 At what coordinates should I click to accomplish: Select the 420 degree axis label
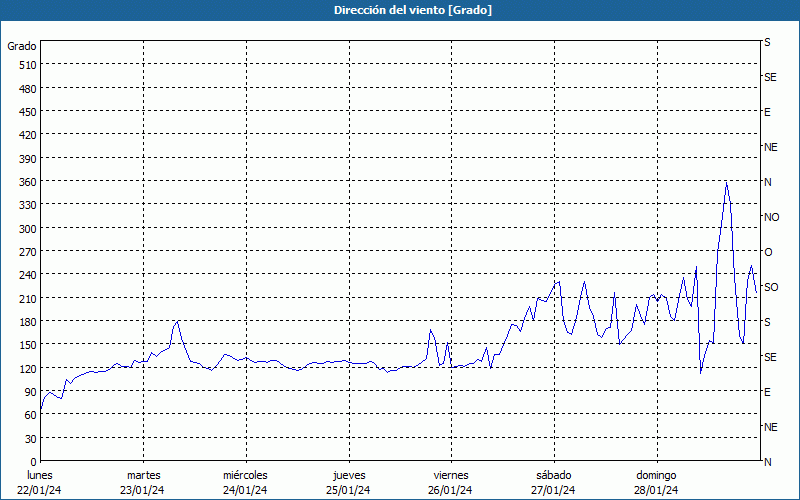coord(28,136)
